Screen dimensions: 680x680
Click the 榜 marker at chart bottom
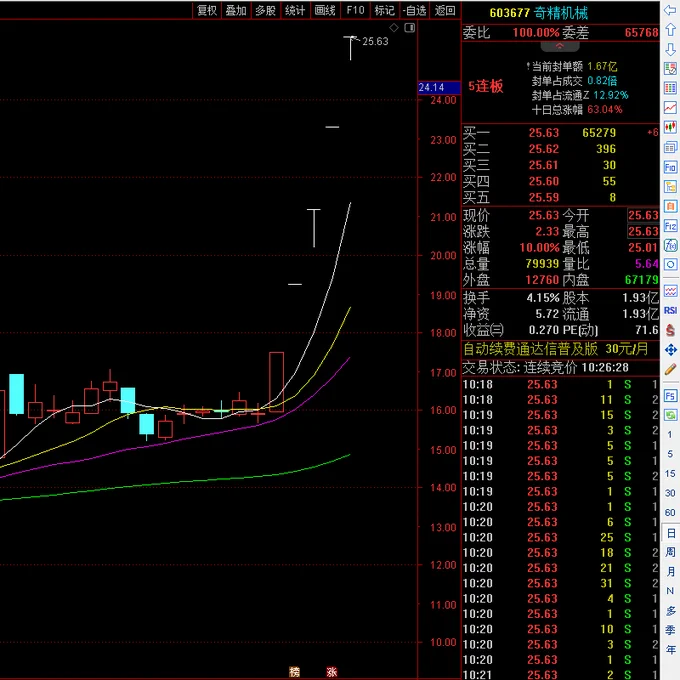[x=294, y=672]
